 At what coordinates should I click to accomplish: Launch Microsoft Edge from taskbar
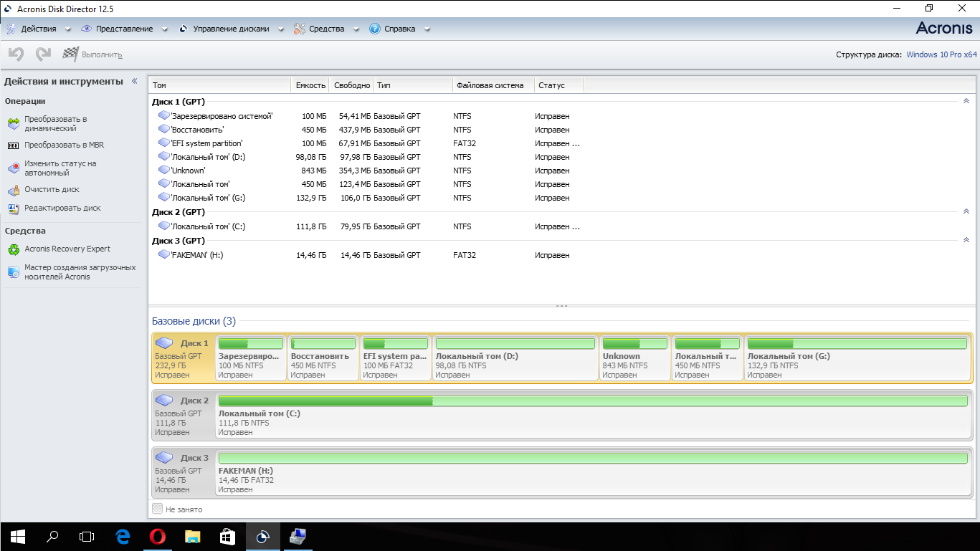pos(123,535)
